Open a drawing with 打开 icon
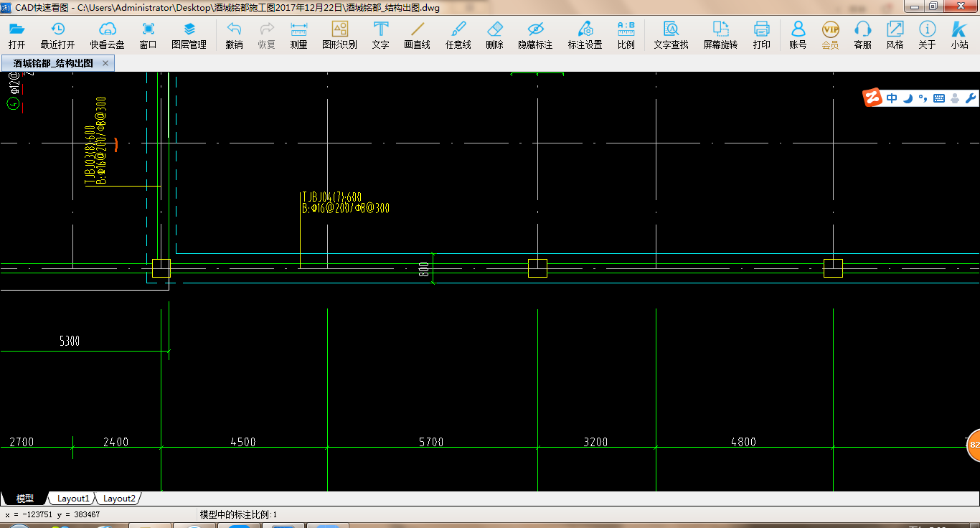The height and width of the screenshot is (528, 980). click(x=17, y=34)
